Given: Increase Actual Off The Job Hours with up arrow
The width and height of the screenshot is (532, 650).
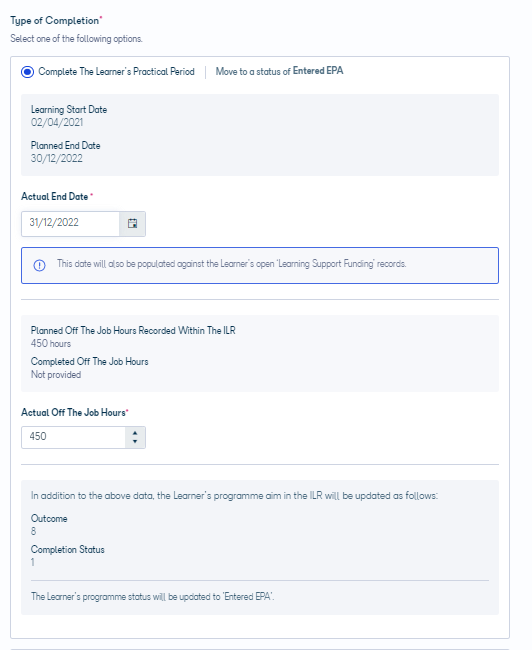Looking at the screenshot, I should [135, 433].
